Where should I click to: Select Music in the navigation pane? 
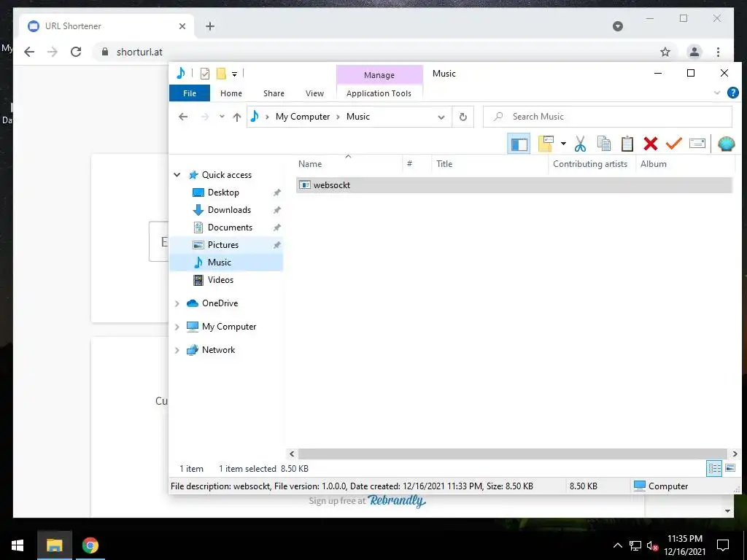(219, 262)
